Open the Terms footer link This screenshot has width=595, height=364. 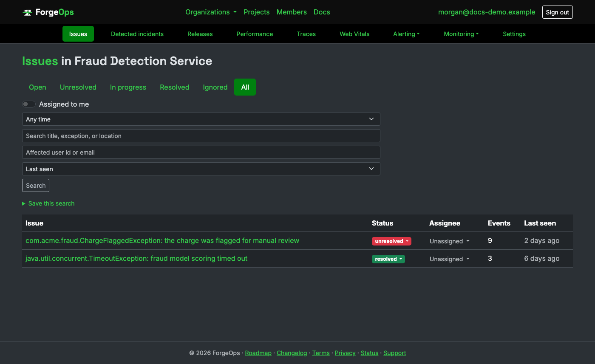pos(321,353)
